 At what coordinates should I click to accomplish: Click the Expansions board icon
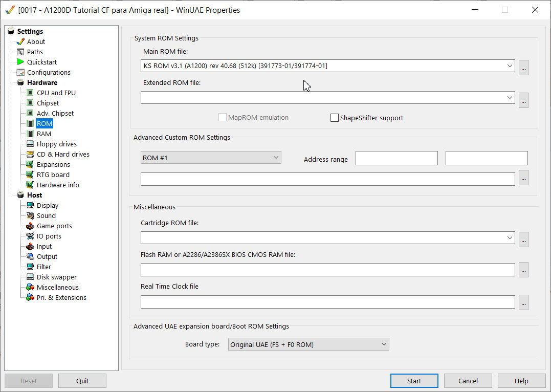click(x=30, y=164)
